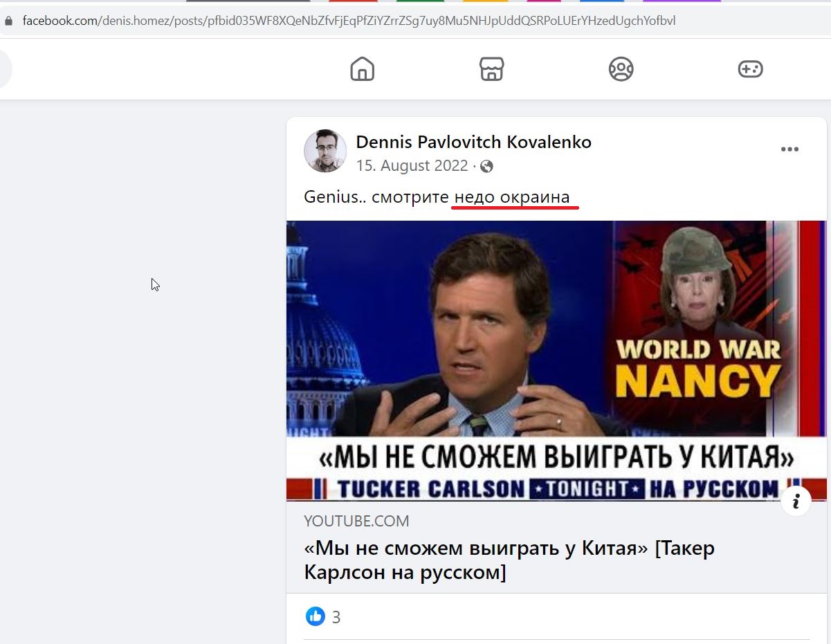Open Dennis Pavlovitch Kovalenko's profile name link
The height and width of the screenshot is (644, 831).
coord(473,142)
